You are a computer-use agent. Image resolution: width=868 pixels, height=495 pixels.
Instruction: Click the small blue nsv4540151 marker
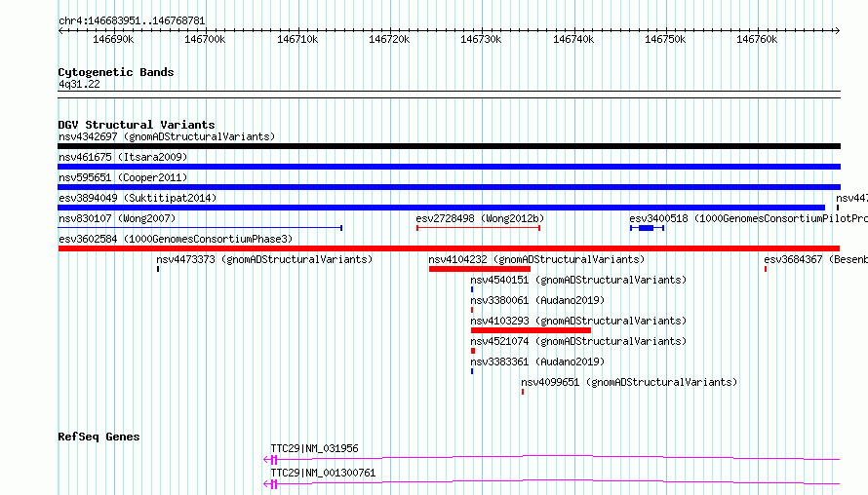(472, 289)
